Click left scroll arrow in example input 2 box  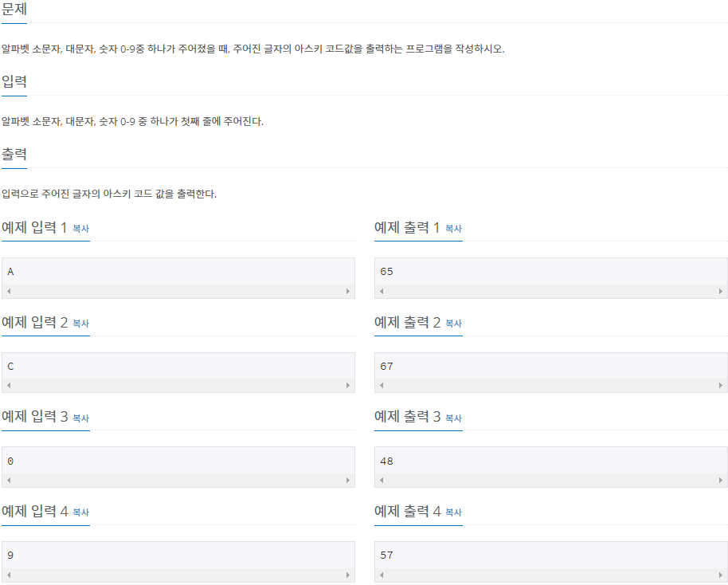[x=9, y=385]
